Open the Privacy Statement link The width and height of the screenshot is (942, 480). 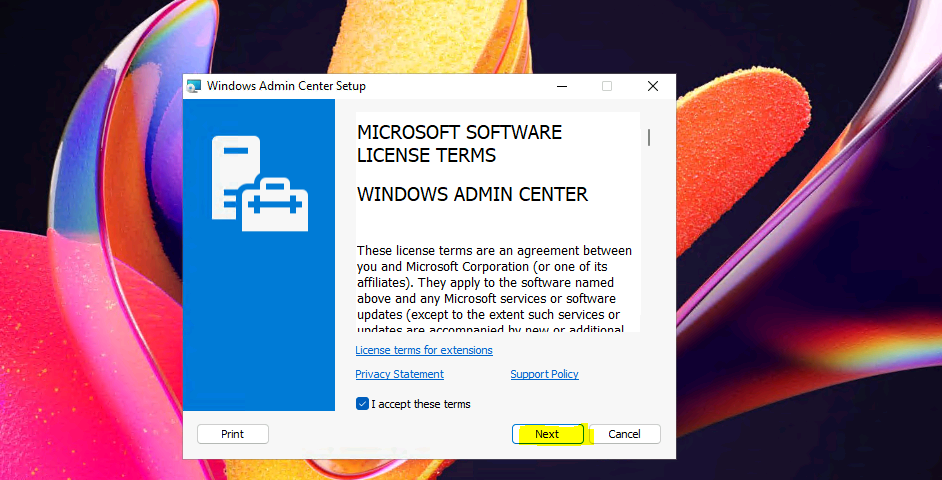[x=400, y=374]
